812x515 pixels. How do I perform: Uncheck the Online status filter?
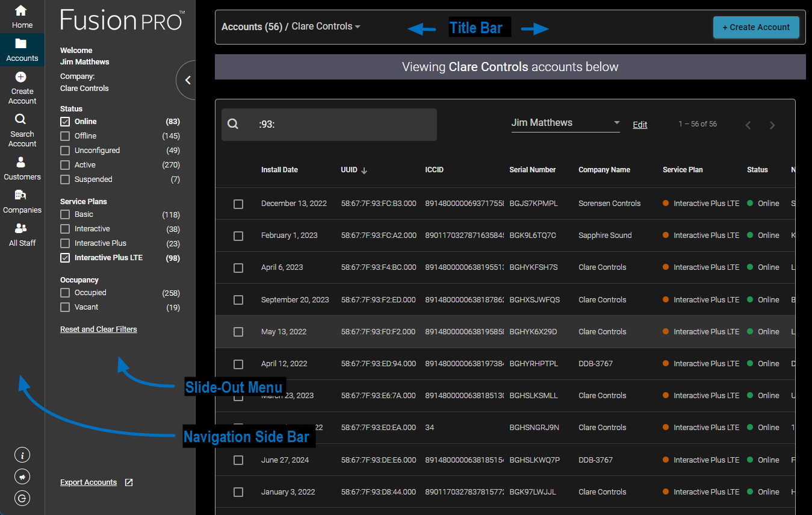pos(64,121)
